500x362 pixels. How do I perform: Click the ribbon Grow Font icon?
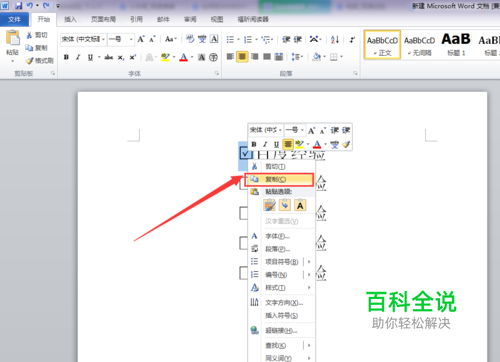point(141,39)
